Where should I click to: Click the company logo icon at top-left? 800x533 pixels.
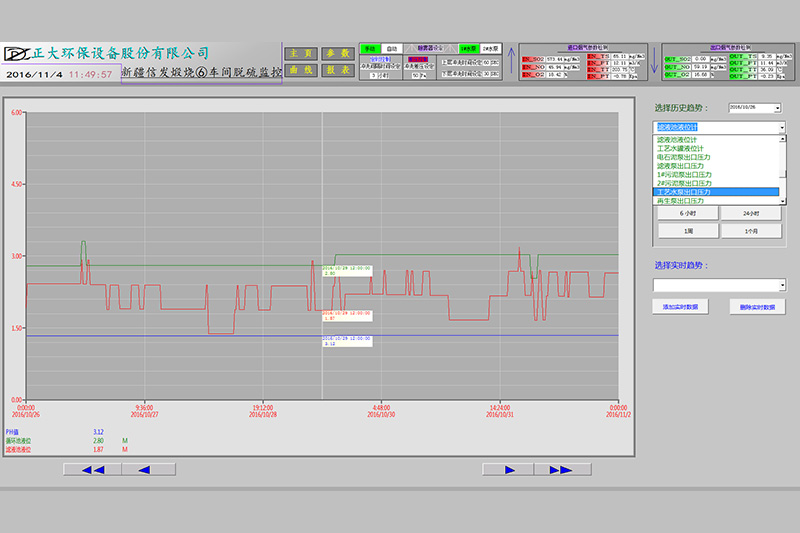13,53
